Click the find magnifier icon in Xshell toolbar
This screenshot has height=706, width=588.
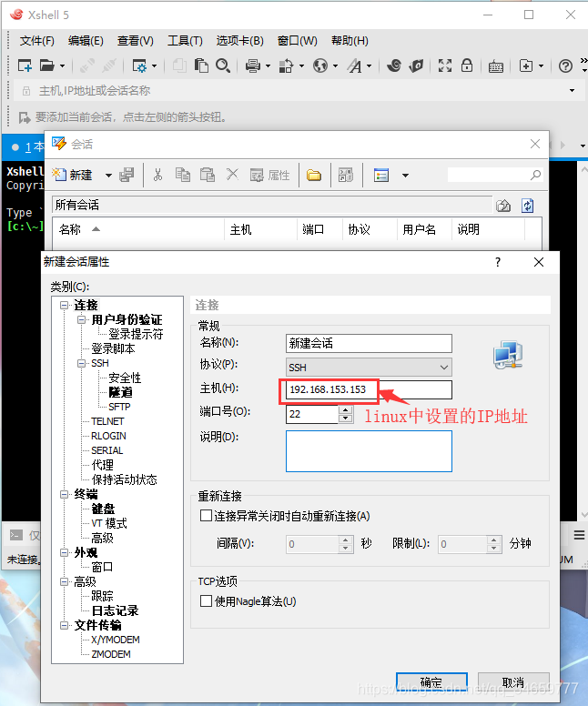point(223,66)
